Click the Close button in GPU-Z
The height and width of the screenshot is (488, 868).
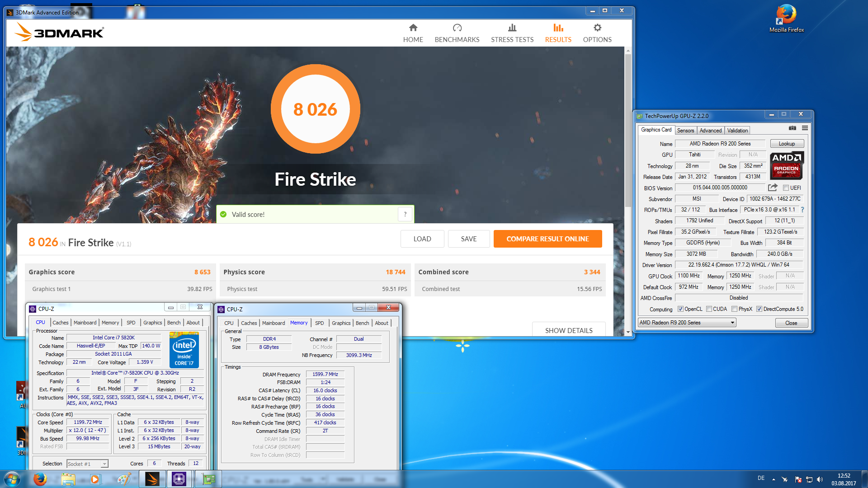(791, 323)
